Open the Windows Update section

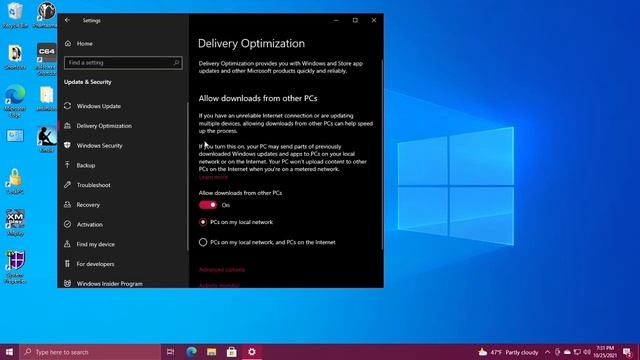pos(122,106)
